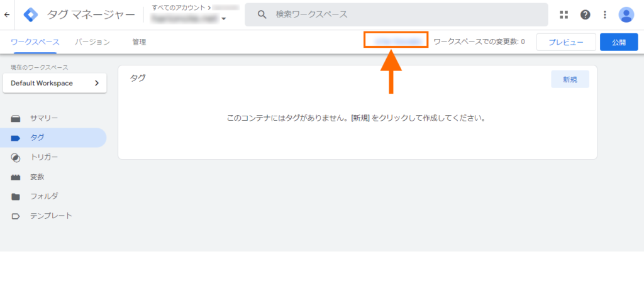The width and height of the screenshot is (644, 293).
Task: Switch to the ワークスペース tab
Action: point(35,42)
